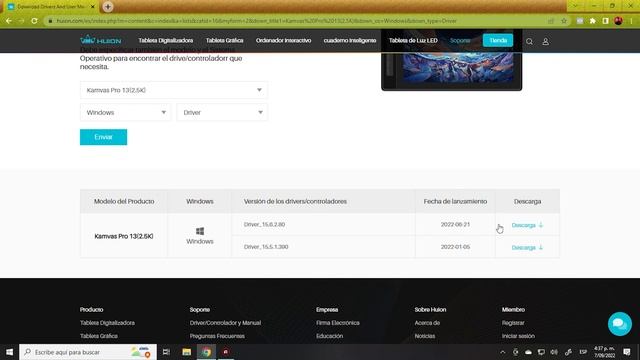Expand the Kamvas Pro 13(2.5K) model dropdown
The image size is (640, 360).
pyautogui.click(x=174, y=90)
